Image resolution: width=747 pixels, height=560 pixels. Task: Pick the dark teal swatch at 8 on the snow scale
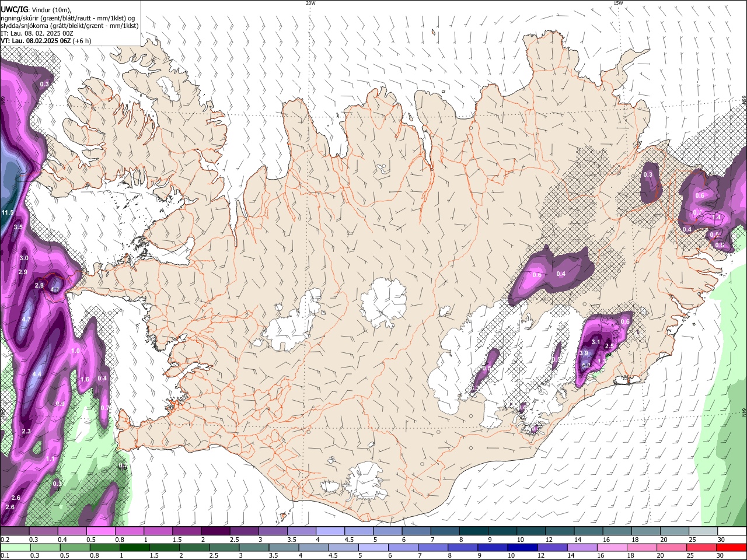coord(474,531)
